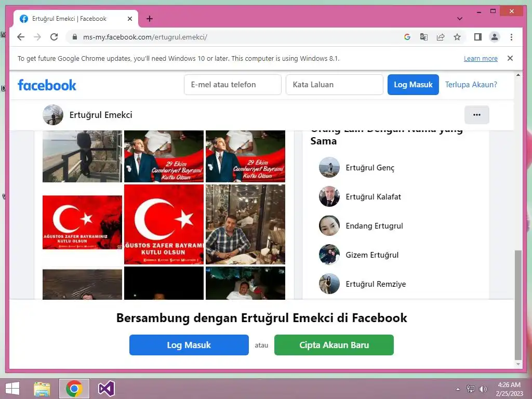This screenshot has width=532, height=399.
Task: Open the Windows Start menu
Action: 12,389
